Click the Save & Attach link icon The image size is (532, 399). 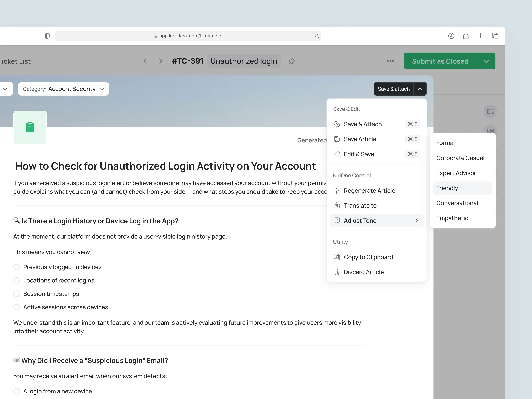click(337, 124)
